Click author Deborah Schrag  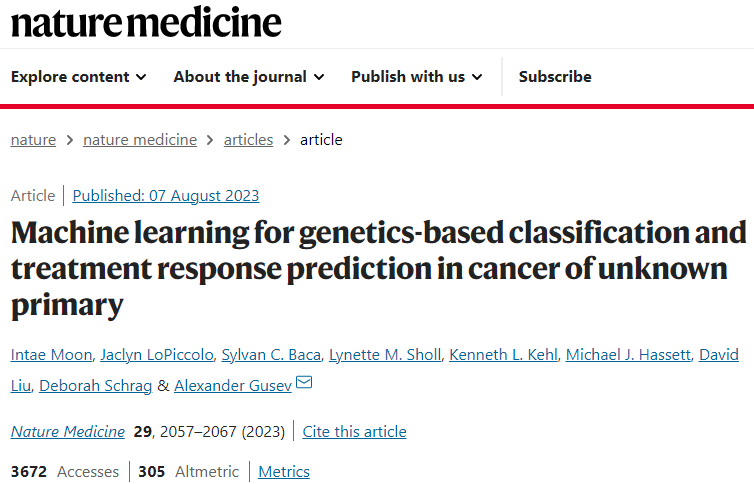96,385
